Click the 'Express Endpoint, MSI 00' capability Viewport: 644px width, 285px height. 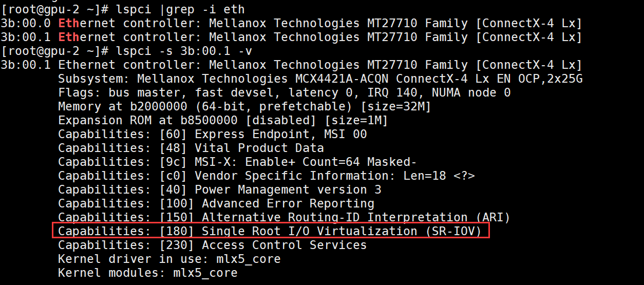(x=280, y=134)
